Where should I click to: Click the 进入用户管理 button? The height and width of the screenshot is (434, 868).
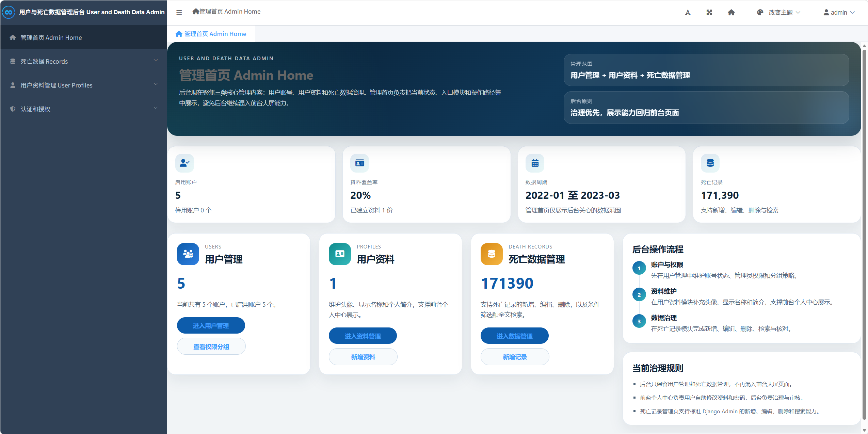pos(211,325)
